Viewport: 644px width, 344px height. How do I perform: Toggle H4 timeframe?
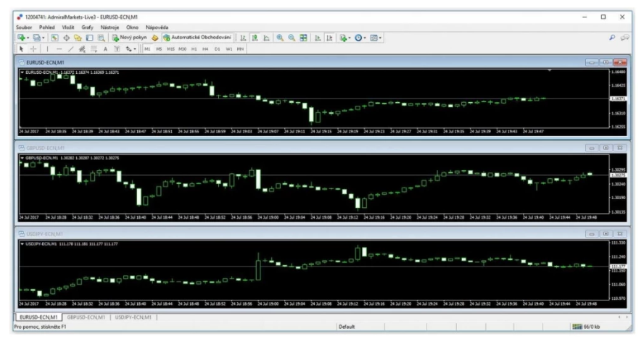pos(205,49)
